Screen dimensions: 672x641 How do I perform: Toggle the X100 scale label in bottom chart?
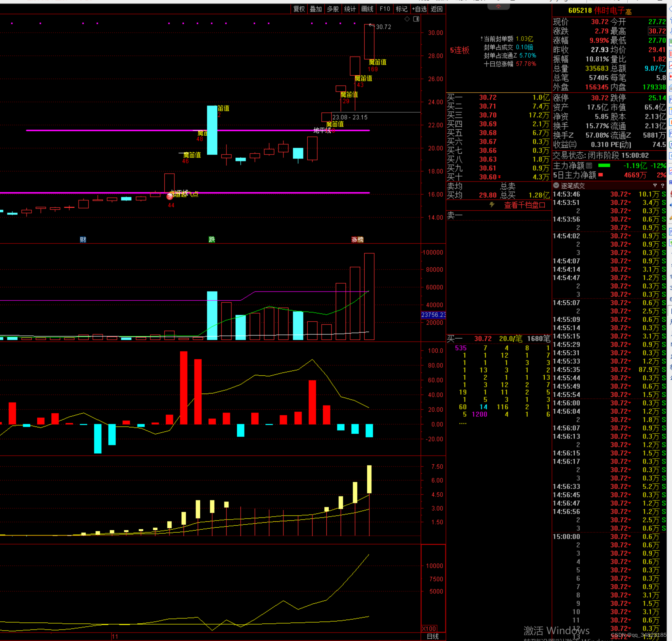(428, 629)
